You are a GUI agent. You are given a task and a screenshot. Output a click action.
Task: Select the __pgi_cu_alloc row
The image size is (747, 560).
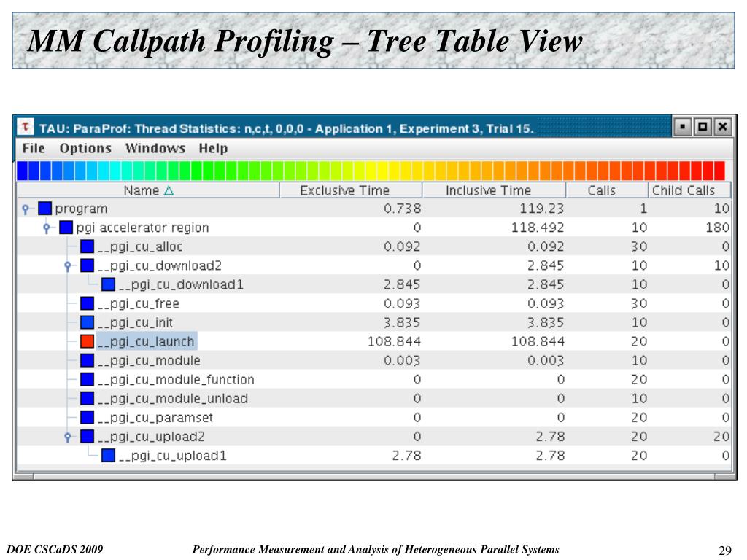(x=373, y=246)
